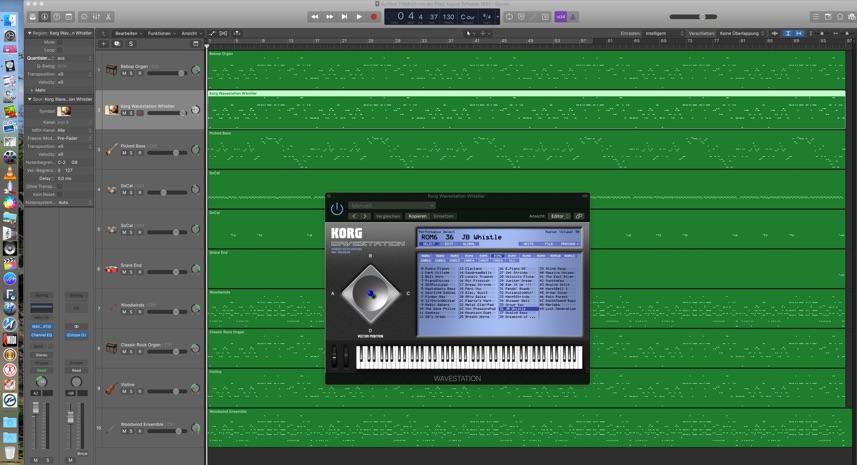Start recording with red Record button

click(374, 17)
